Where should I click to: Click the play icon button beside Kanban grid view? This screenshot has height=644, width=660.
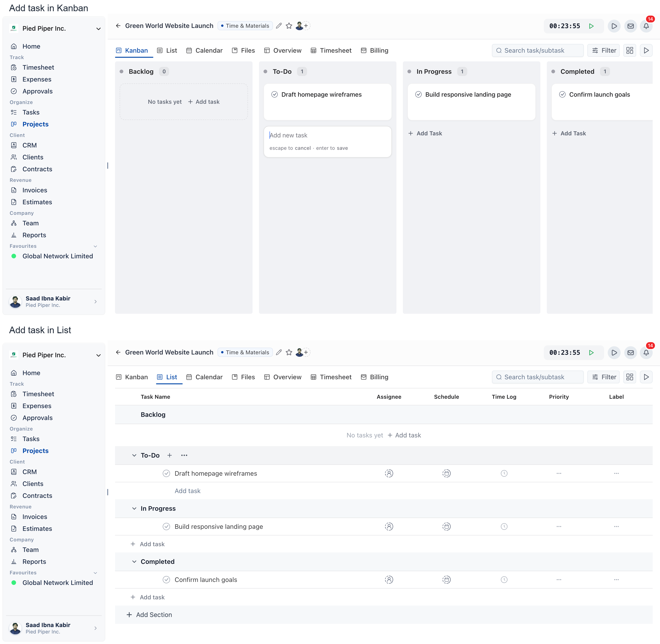(x=646, y=50)
